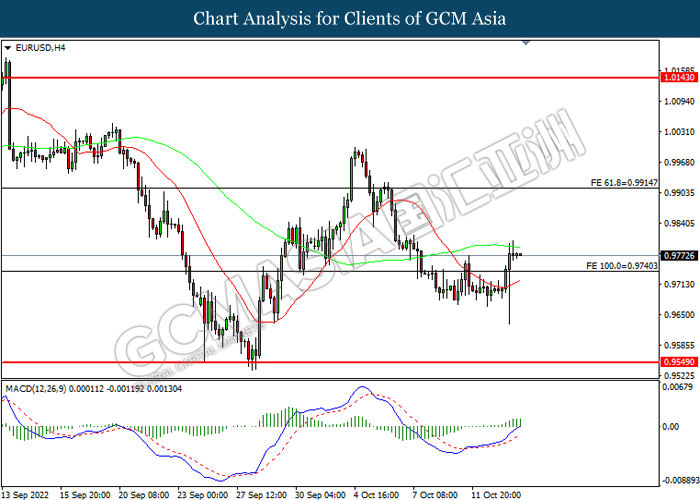Click the 1.00310 price axis value
Screen dimensions: 700x500
click(680, 132)
